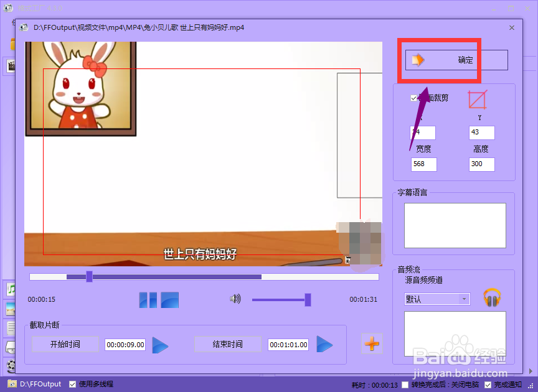Click the 开始时间 start time button

point(65,344)
